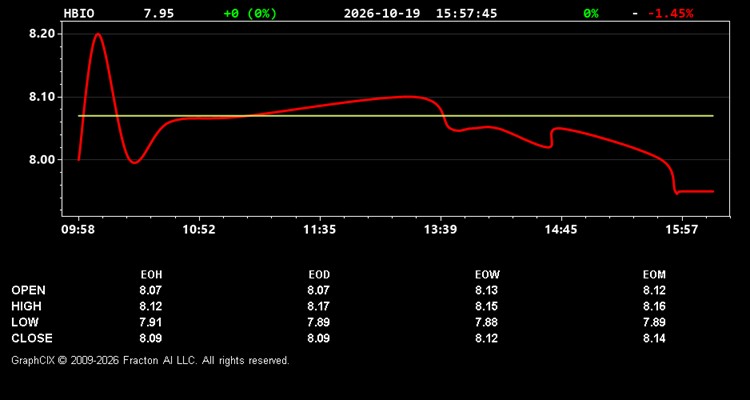
Task: Click the HIGH row label
Action: [x=26, y=306]
